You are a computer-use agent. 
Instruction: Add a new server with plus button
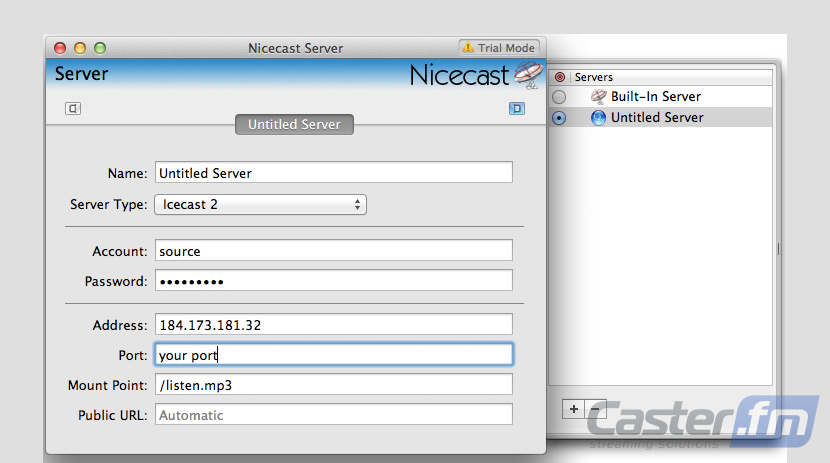tap(573, 408)
